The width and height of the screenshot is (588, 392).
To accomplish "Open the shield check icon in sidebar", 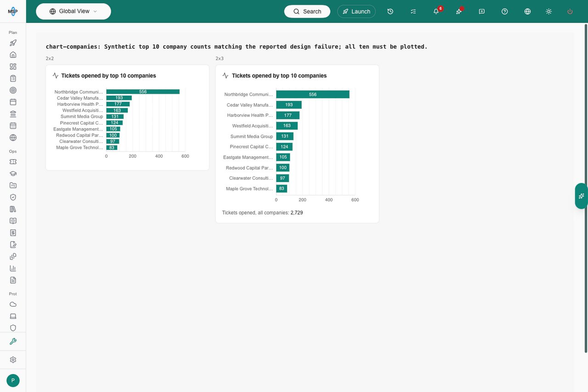I will pos(13,197).
